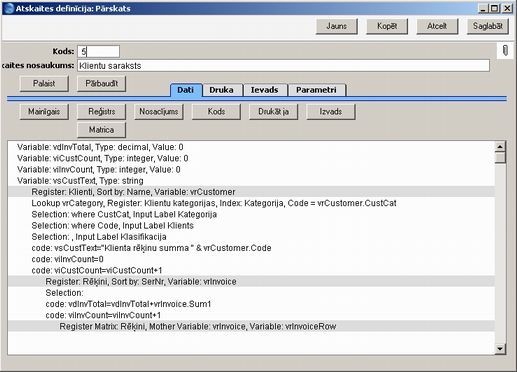Viewport: 517px width, 372px height.
Task: Close the Atskaites definīcija window
Action: pyautogui.click(x=507, y=8)
